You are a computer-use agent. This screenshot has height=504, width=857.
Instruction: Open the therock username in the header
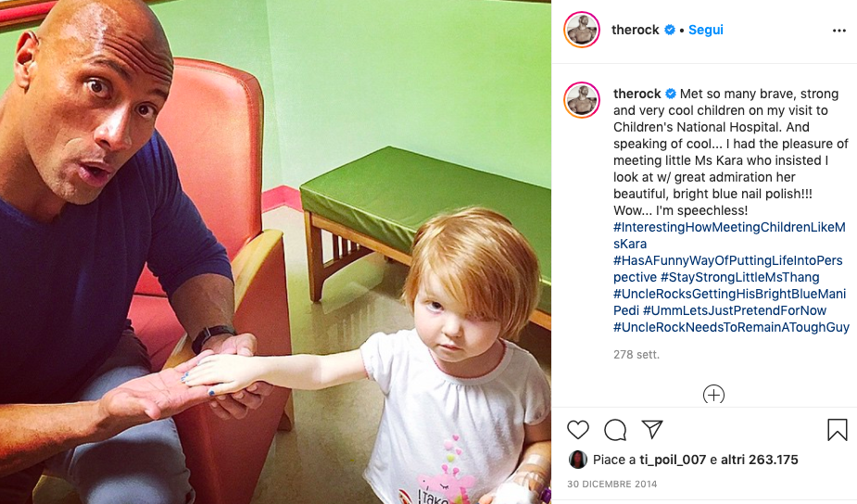635,30
